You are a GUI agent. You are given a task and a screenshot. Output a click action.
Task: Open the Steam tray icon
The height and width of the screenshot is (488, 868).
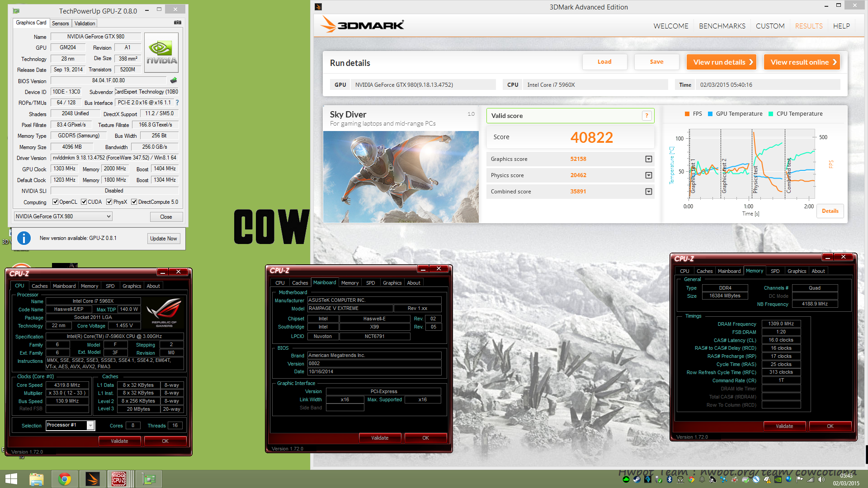[x=637, y=479]
